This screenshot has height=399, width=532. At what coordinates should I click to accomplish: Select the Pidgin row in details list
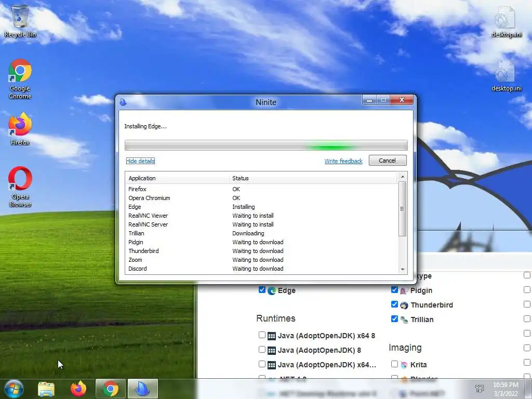(x=261, y=242)
